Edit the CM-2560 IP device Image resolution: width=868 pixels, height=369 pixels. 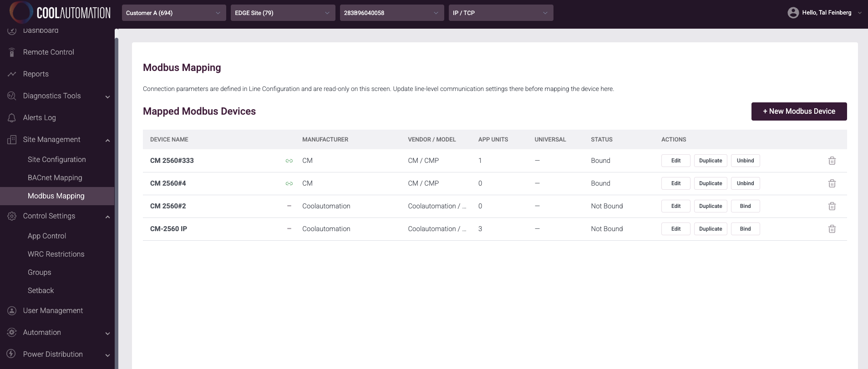coord(676,229)
